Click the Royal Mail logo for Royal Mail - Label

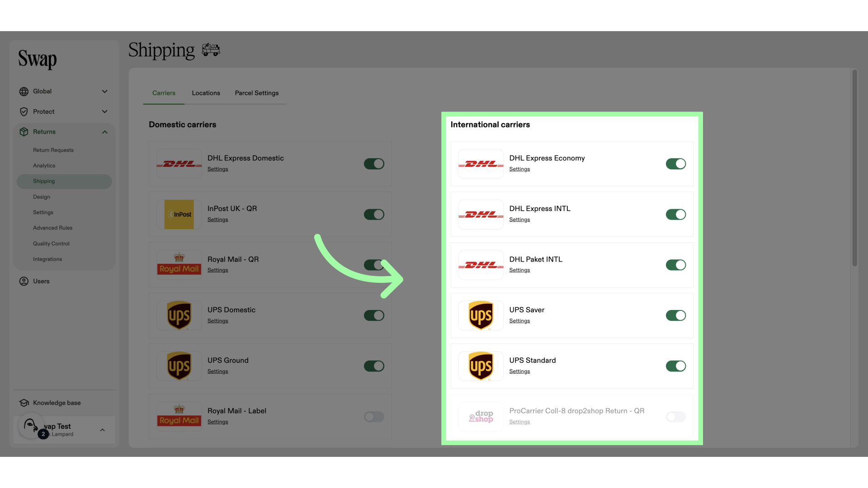179,417
